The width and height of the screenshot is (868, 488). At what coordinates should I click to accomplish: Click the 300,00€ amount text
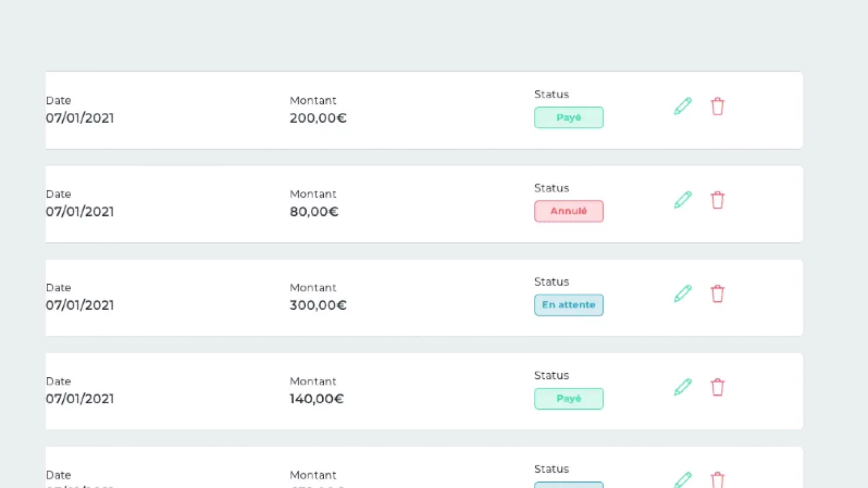(318, 305)
